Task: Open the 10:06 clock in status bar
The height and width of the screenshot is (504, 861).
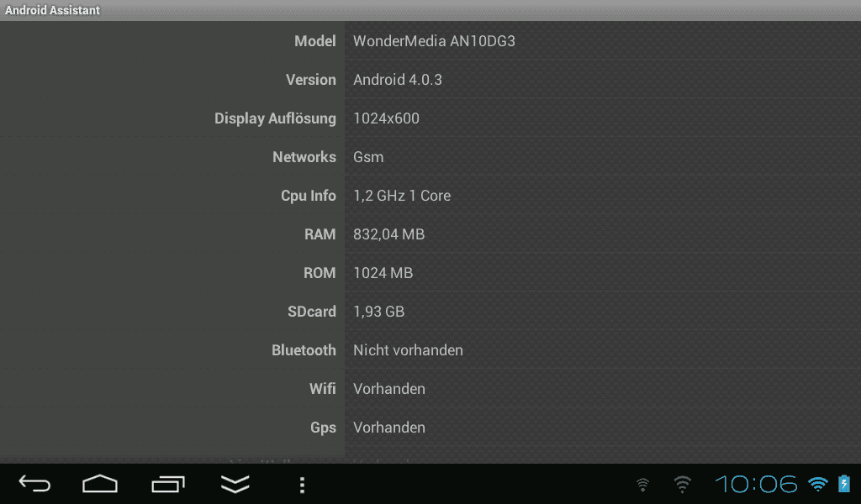Action: 756,484
